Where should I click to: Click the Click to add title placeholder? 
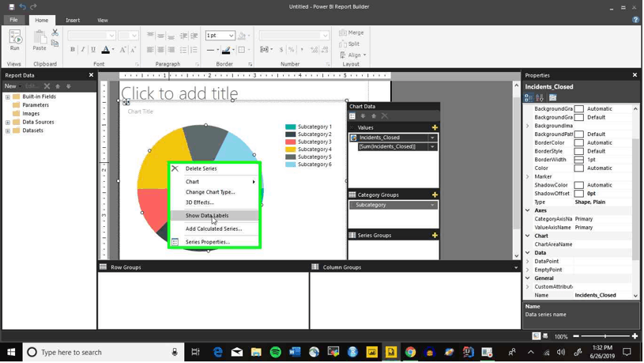(179, 93)
